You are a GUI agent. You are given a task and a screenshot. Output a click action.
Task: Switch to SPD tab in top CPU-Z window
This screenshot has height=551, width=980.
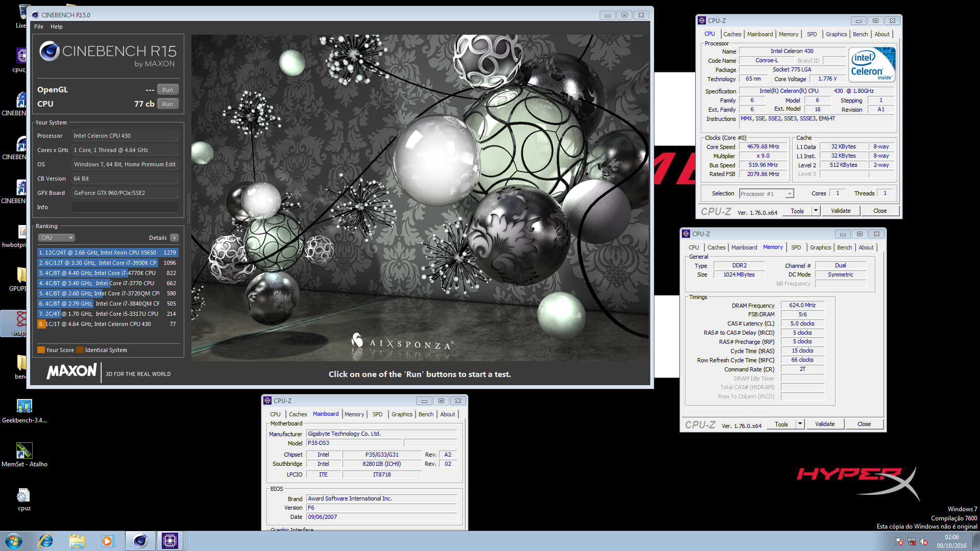pos(812,34)
